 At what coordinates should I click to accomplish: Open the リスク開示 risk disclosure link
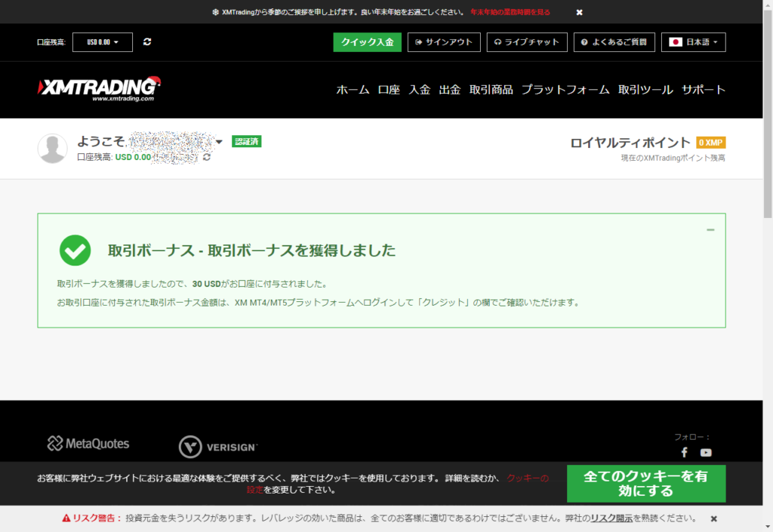coord(611,518)
